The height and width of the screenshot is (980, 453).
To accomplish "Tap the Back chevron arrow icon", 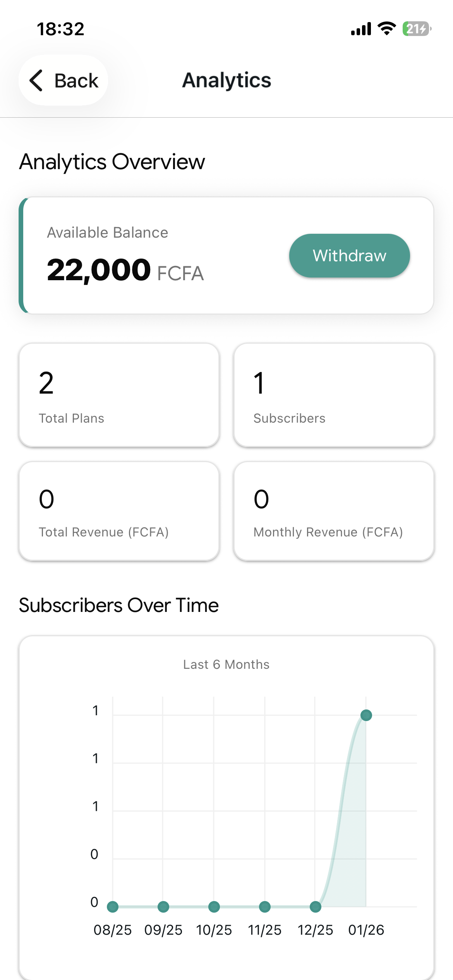I will click(x=36, y=81).
